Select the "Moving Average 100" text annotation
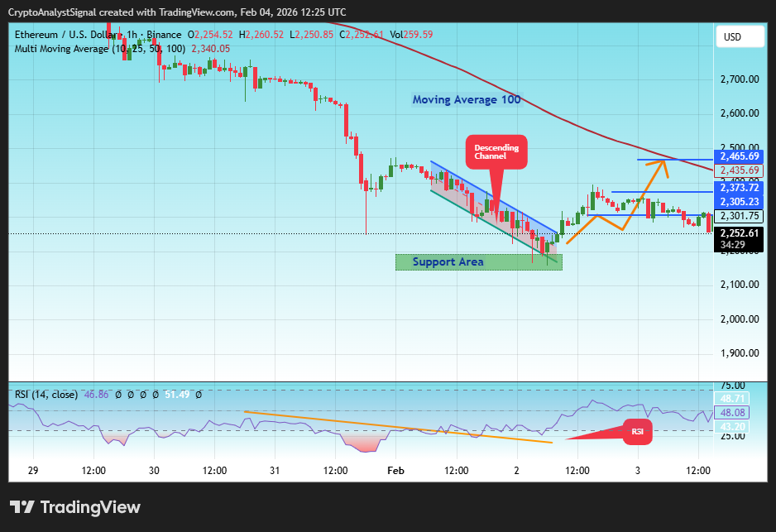Image resolution: width=776 pixels, height=532 pixels. 467,100
